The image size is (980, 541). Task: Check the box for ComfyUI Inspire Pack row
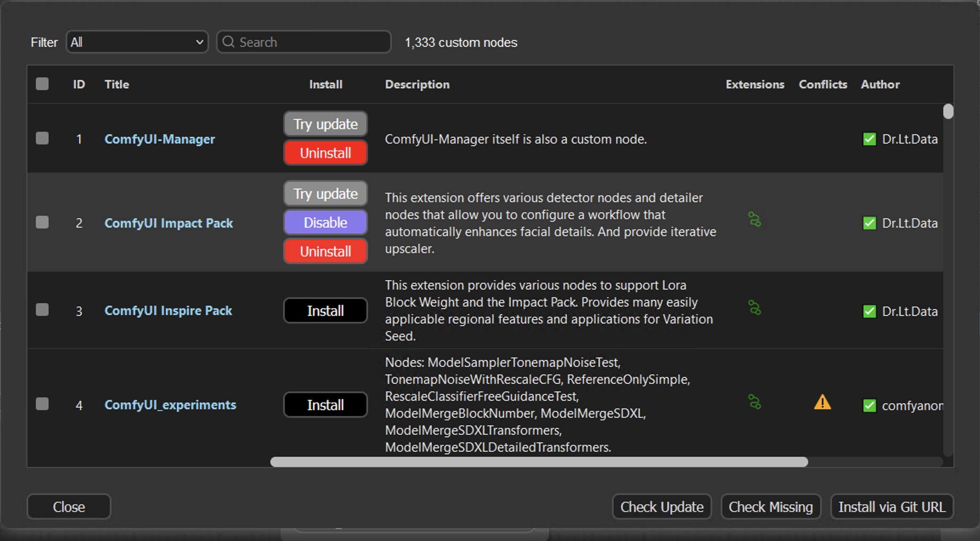coord(42,310)
